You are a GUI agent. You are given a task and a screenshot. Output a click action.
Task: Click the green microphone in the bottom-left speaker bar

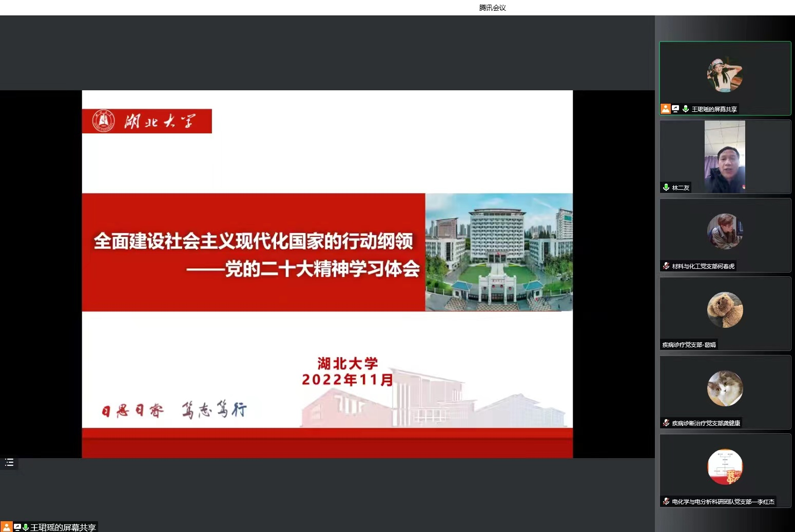click(x=25, y=527)
